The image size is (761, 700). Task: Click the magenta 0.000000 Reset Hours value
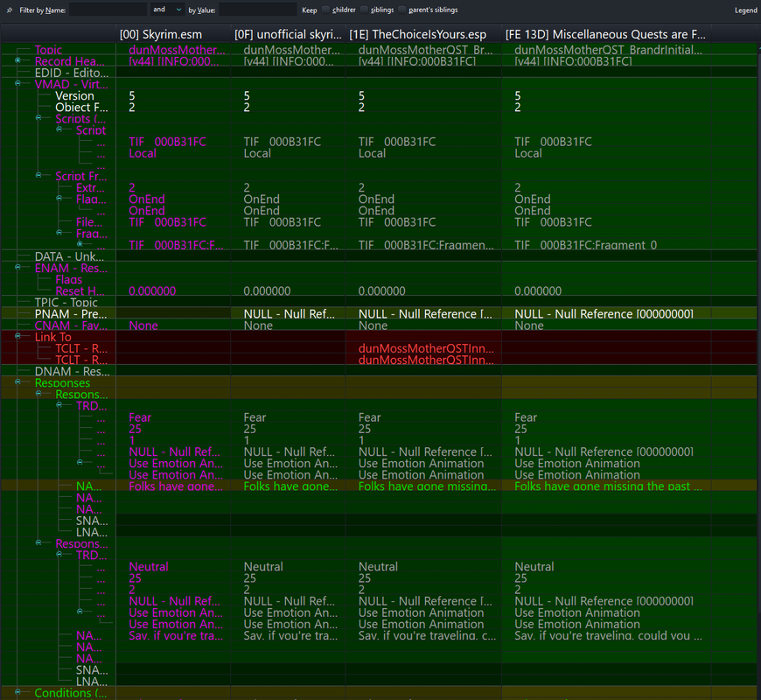pos(152,290)
